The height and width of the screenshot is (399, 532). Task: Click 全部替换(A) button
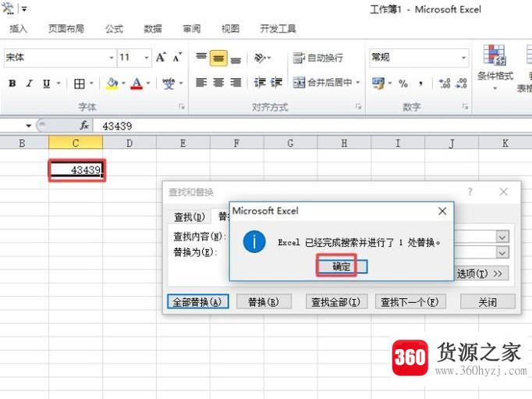[x=198, y=301]
